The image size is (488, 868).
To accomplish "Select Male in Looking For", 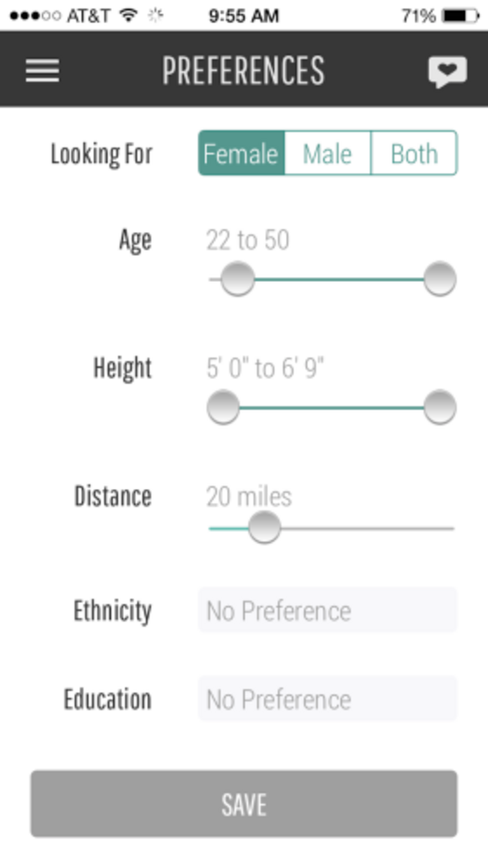I will tap(327, 153).
